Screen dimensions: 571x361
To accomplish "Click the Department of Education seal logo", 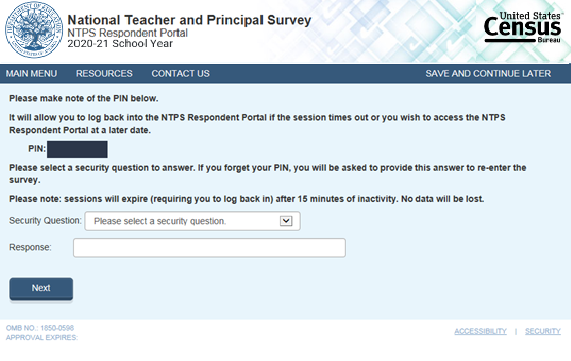I will (x=34, y=30).
